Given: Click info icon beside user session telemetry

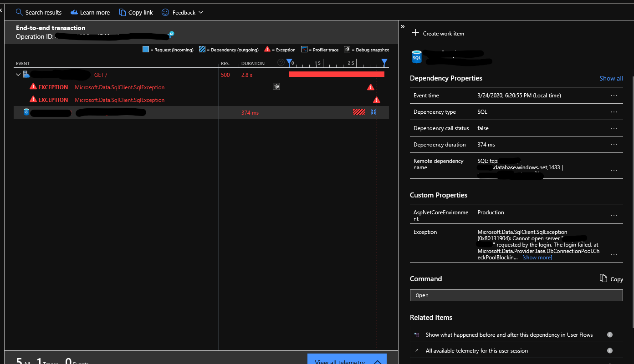Looking at the screenshot, I should click(610, 350).
